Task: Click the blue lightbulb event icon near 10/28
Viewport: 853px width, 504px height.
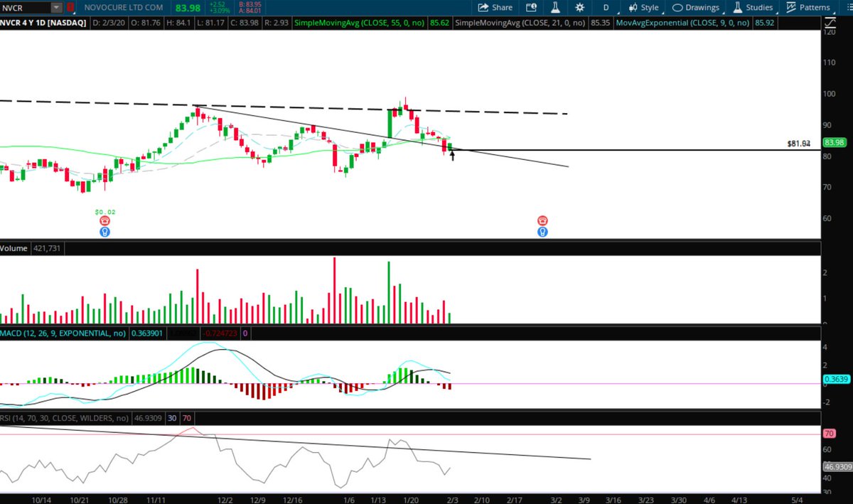Action: (x=104, y=232)
